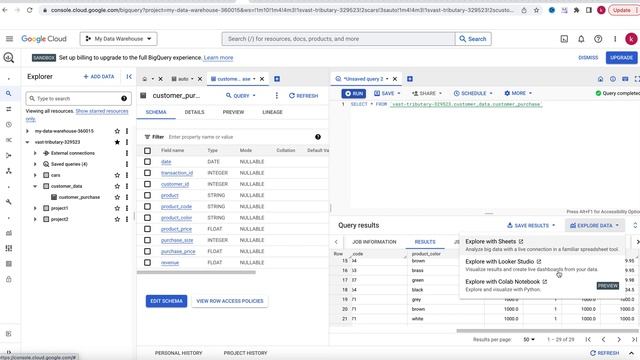Open the Query dropdown for the table
This screenshot has width=640, height=360.
point(241,96)
